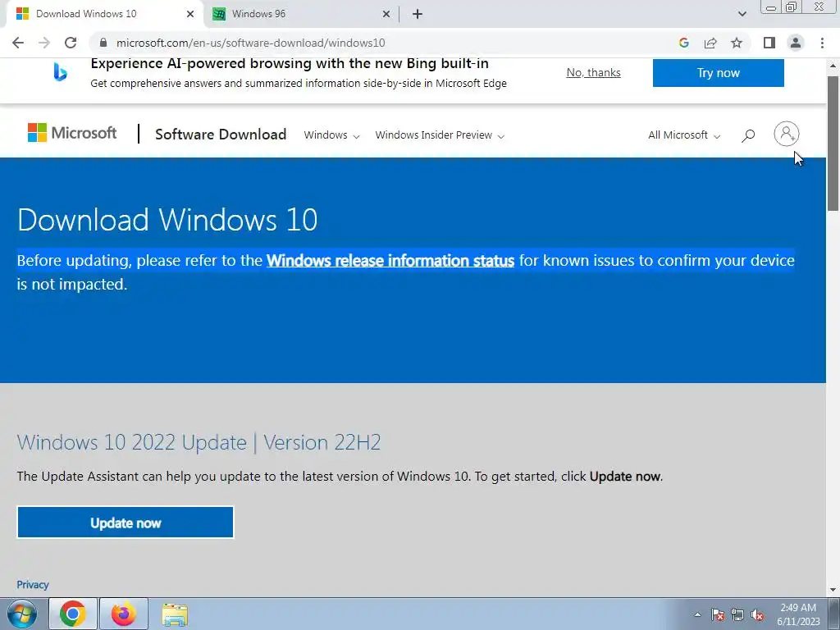Click the Action Center flag tray icon
The height and width of the screenshot is (630, 840).
(x=718, y=614)
